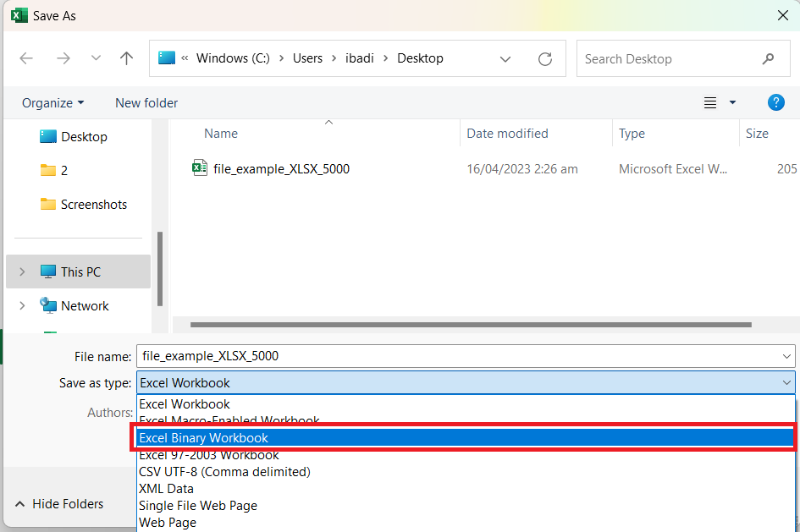Close the Save As dialog
The width and height of the screenshot is (800, 532).
coord(783,15)
